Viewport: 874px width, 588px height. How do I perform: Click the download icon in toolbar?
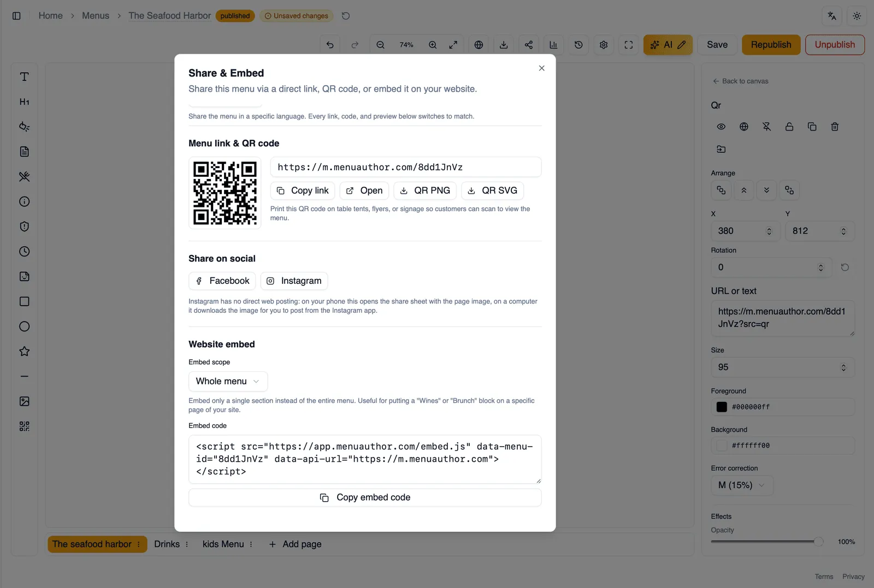coord(504,45)
